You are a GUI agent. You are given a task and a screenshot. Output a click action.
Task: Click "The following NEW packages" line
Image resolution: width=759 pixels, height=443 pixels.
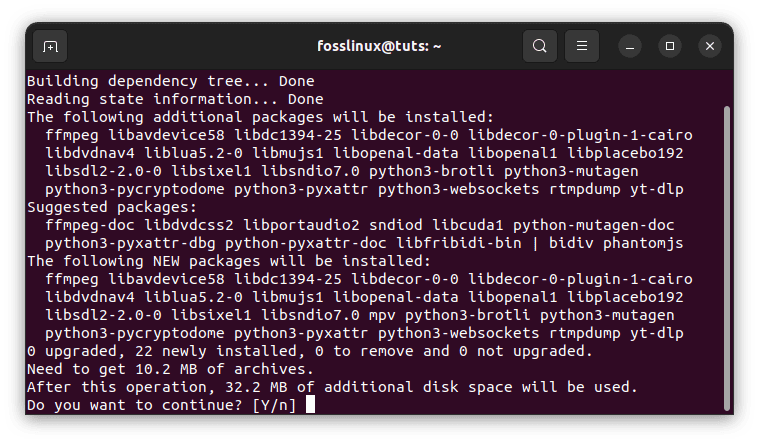pos(229,261)
